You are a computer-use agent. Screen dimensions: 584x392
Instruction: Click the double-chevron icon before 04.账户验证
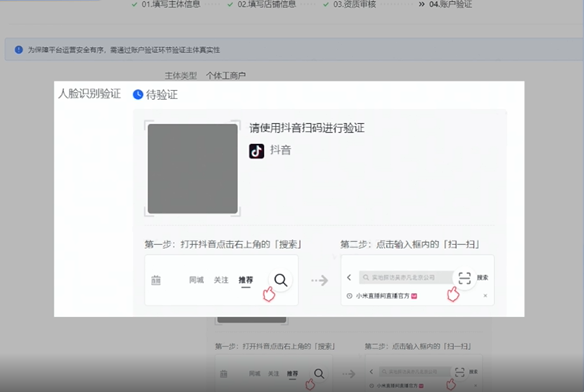tap(422, 4)
